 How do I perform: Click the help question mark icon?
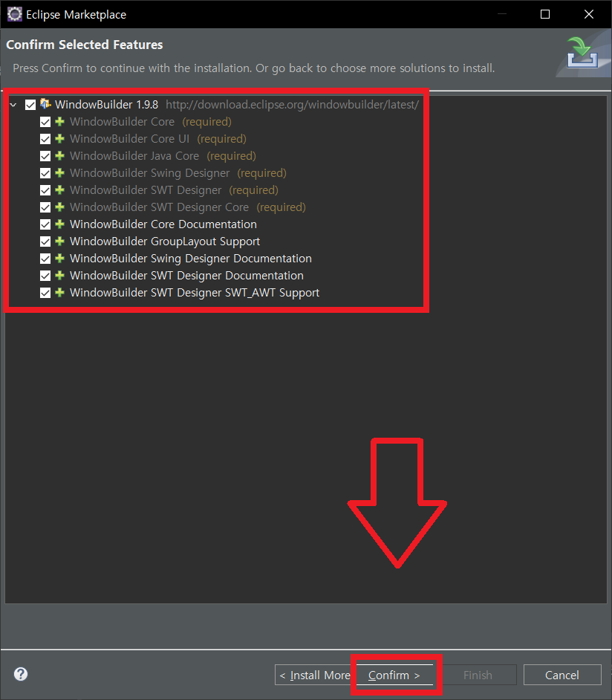tap(21, 674)
